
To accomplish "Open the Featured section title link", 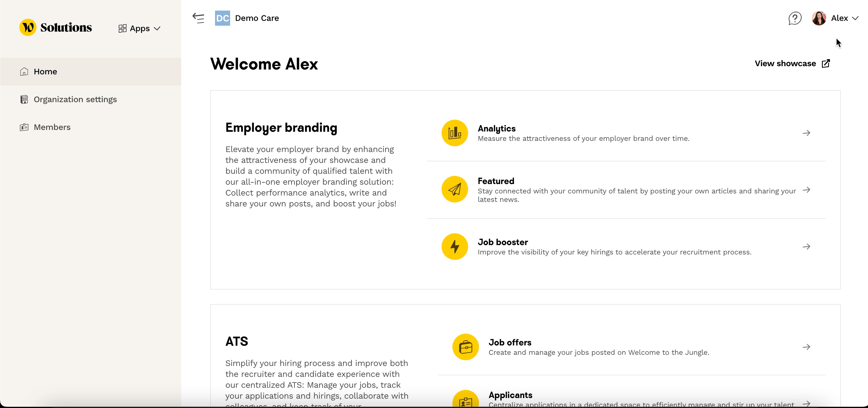I will click(496, 181).
